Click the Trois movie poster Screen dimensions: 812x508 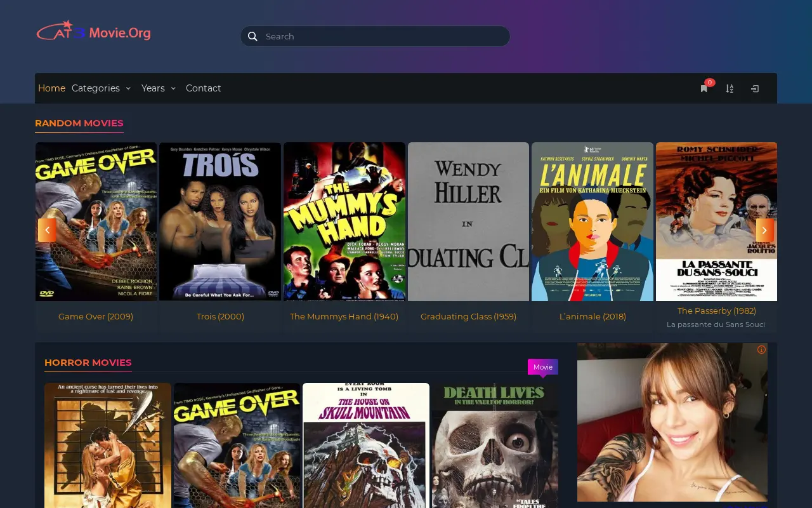(220, 222)
